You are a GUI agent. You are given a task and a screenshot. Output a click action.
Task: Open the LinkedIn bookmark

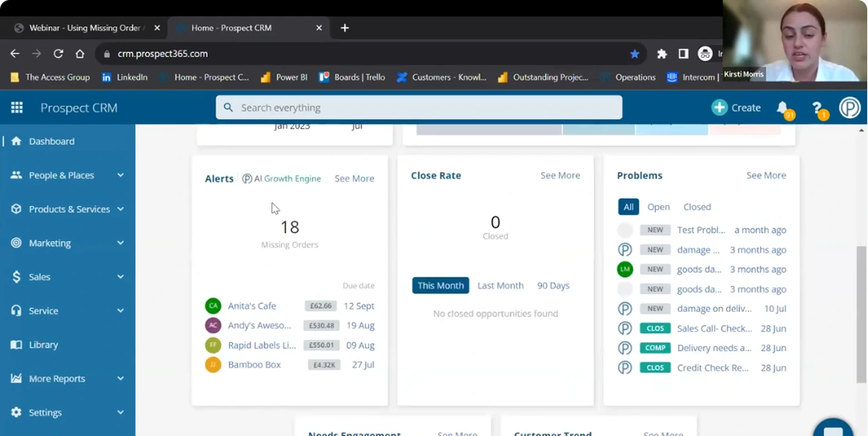(125, 77)
